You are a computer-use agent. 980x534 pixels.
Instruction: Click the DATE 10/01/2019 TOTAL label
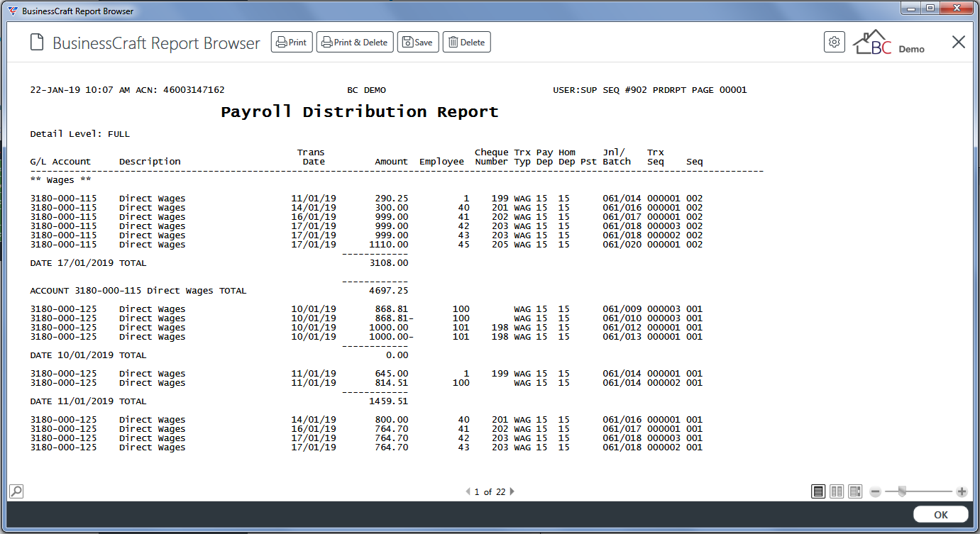(x=88, y=355)
